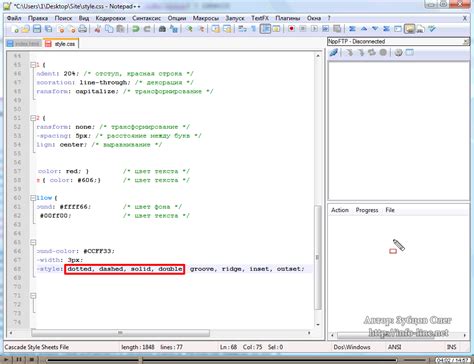Open the Плагины menu
The image size is (474, 364).
coord(288,18)
